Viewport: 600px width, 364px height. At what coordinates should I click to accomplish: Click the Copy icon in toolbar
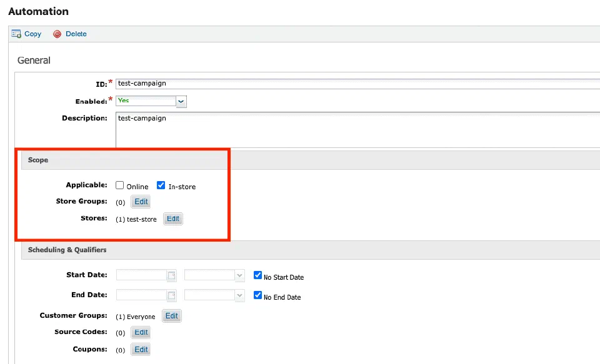coord(16,34)
